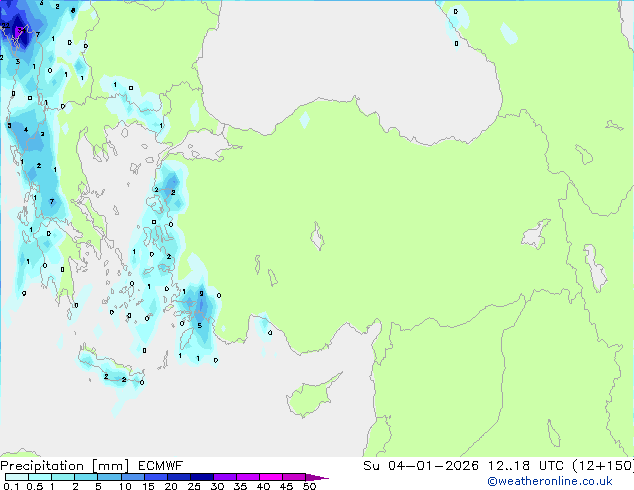Select the 0.5 mm legend color swatch
The image size is (634, 490).
pyautogui.click(x=40, y=477)
